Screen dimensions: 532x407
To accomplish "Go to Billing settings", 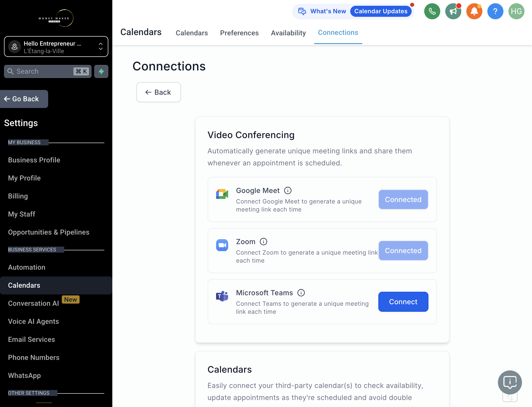I will coord(18,196).
